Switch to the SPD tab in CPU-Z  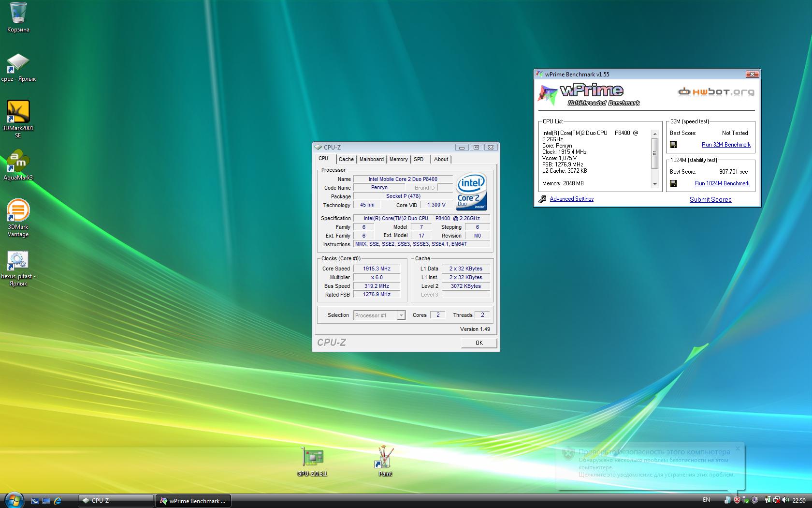pos(419,159)
